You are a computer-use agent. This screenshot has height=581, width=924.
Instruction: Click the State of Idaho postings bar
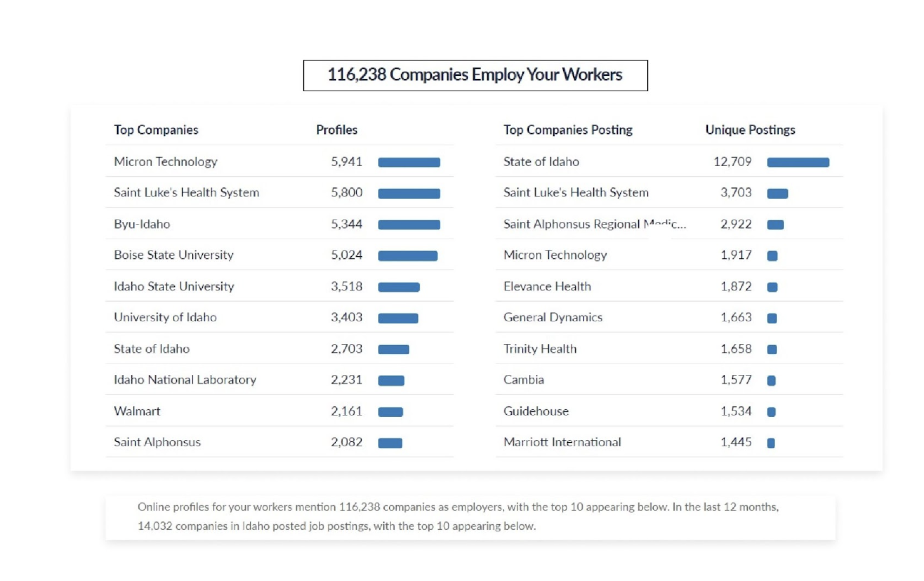798,162
